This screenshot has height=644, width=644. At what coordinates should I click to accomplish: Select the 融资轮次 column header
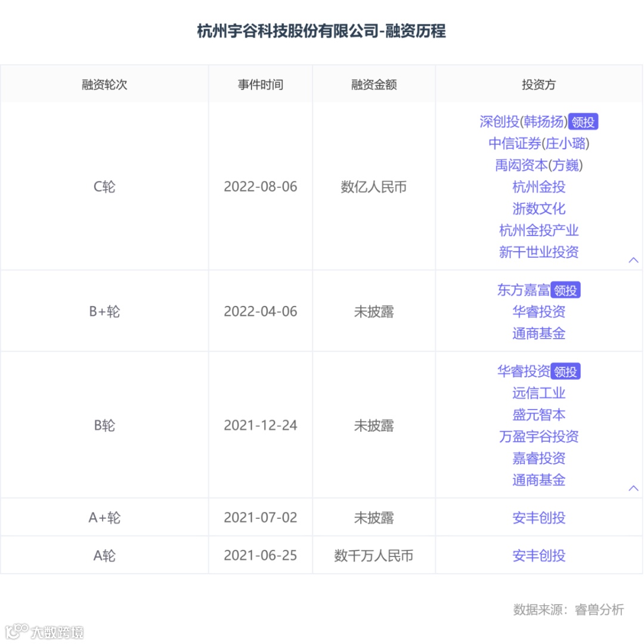tap(104, 85)
